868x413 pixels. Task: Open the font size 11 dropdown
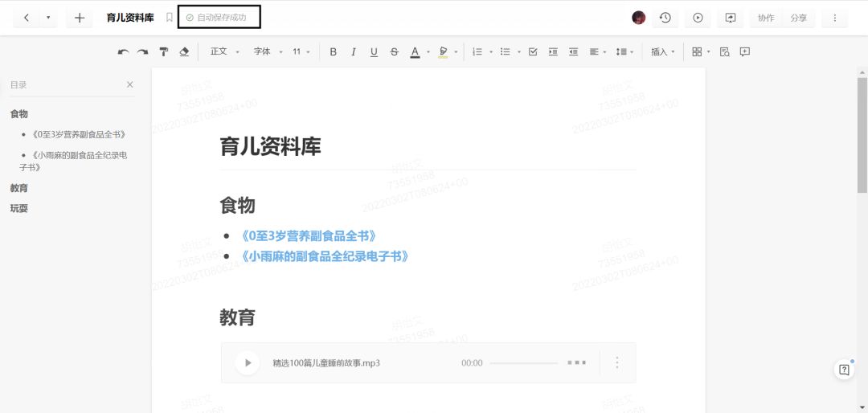coord(301,51)
